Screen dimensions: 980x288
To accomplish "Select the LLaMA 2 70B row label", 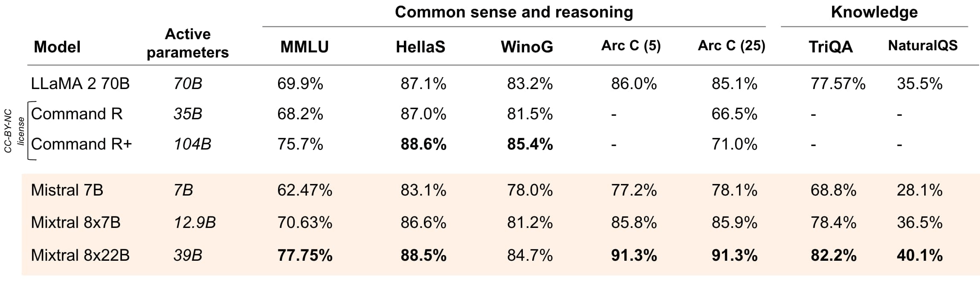I will click(x=80, y=84).
